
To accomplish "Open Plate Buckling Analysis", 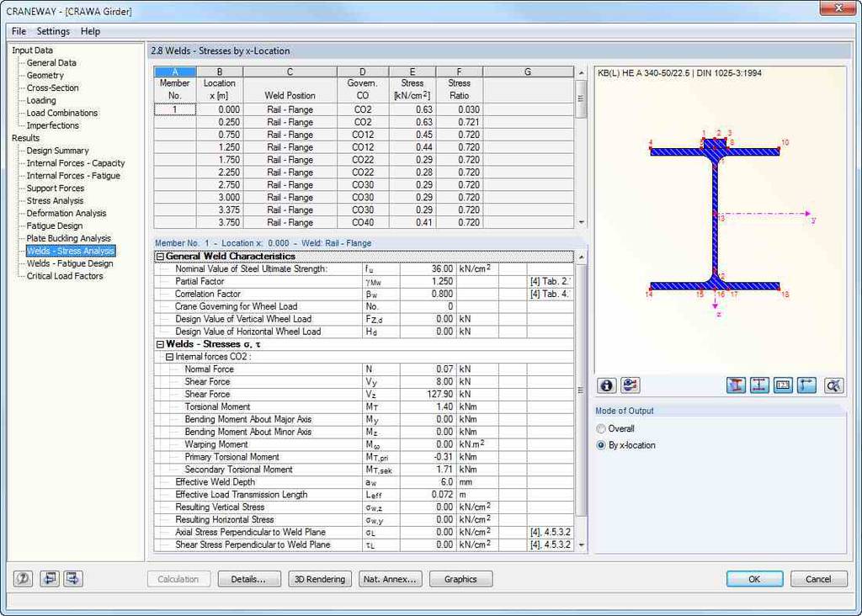I will (69, 238).
